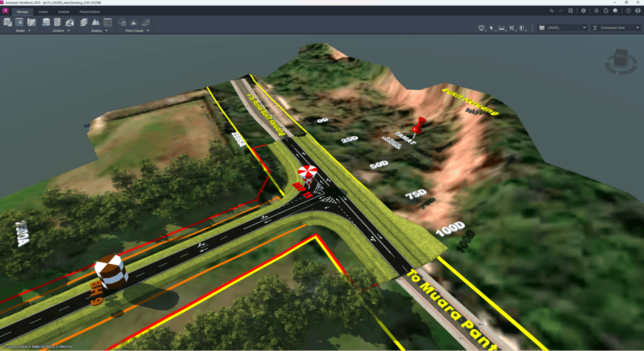Click the panel layout tool icon
Screen dimensions: 644x351
click(x=522, y=28)
